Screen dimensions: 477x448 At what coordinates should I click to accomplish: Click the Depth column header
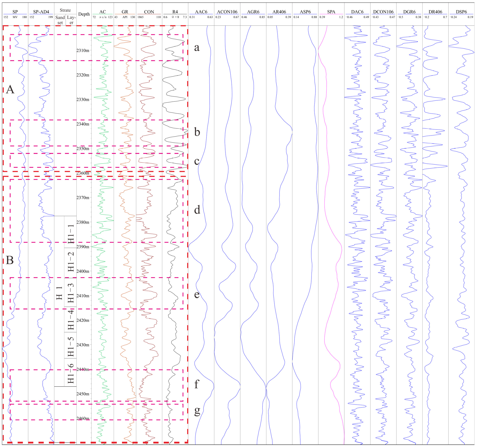coord(84,14)
